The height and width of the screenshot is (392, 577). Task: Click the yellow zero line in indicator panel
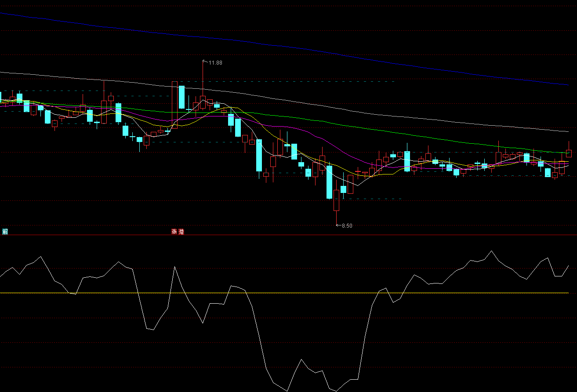pyautogui.click(x=284, y=293)
